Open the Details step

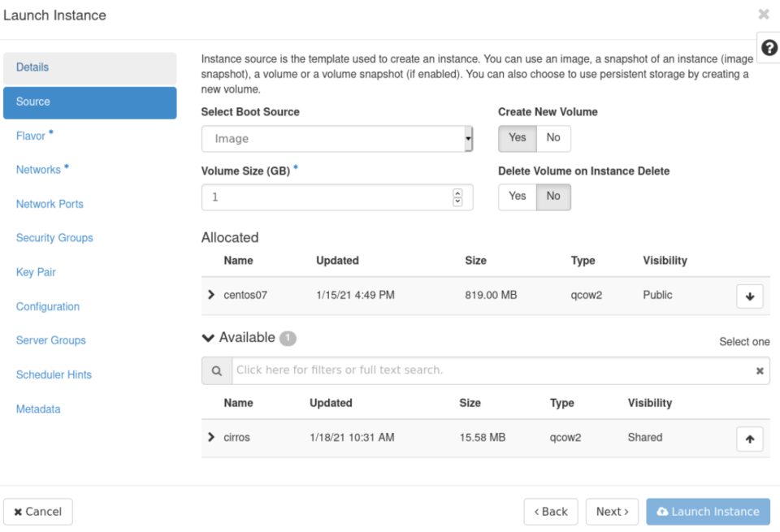(x=90, y=67)
